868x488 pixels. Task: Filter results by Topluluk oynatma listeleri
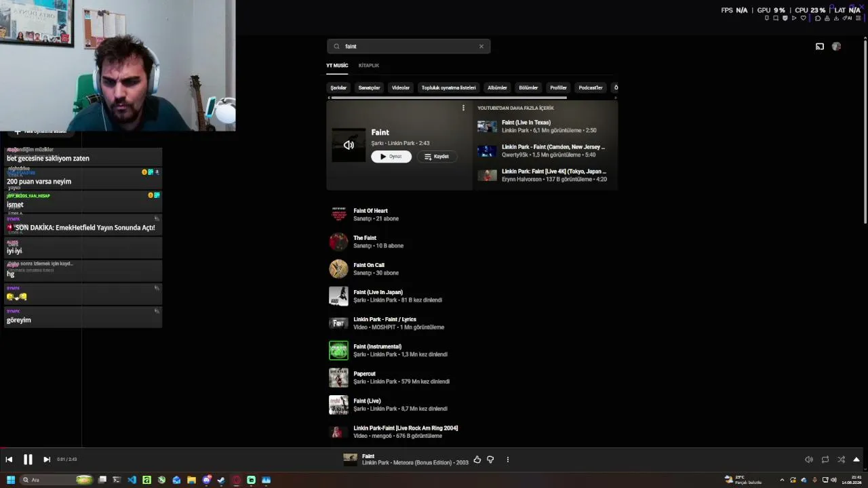coord(449,87)
